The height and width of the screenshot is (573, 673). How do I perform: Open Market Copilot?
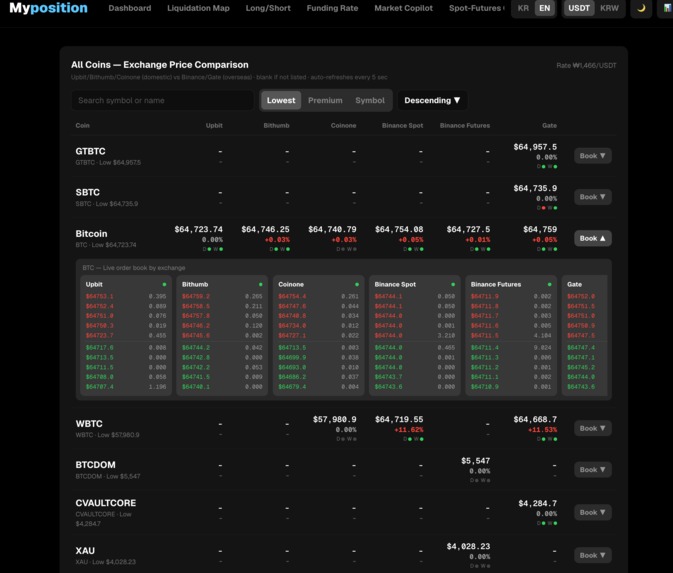pos(403,8)
